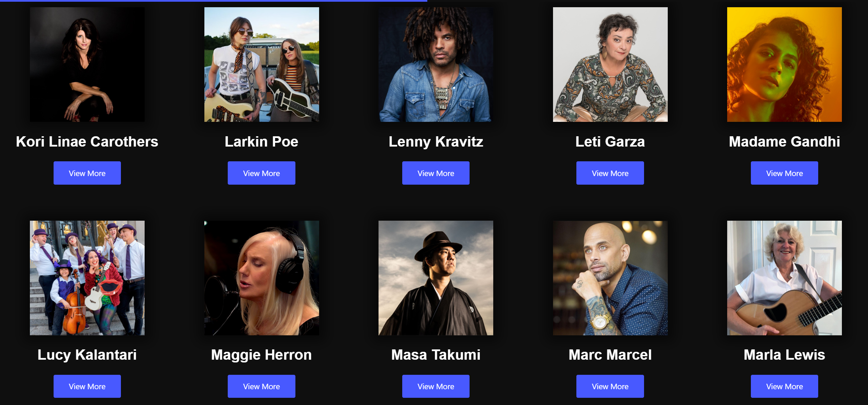Select Leti Garza's photo
The height and width of the screenshot is (405, 868).
[610, 65]
